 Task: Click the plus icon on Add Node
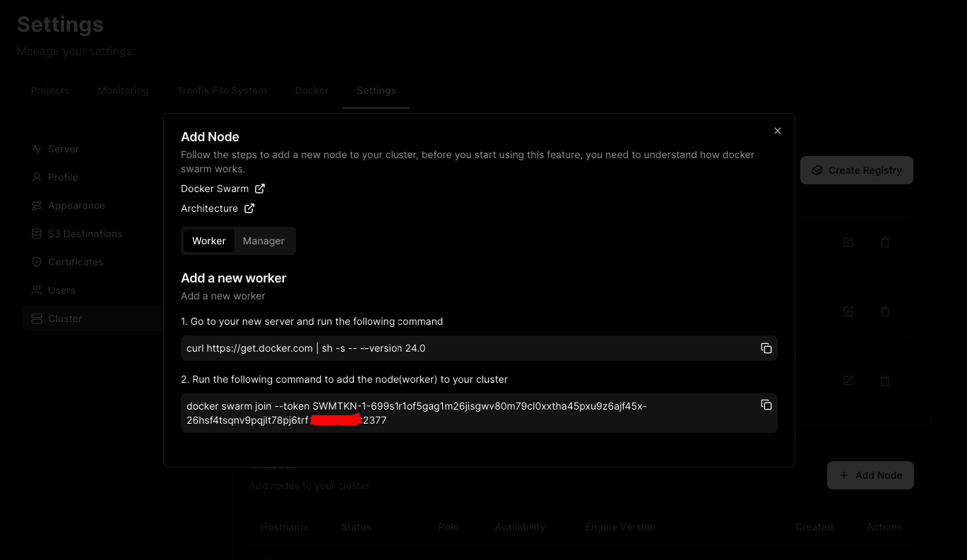coord(843,475)
